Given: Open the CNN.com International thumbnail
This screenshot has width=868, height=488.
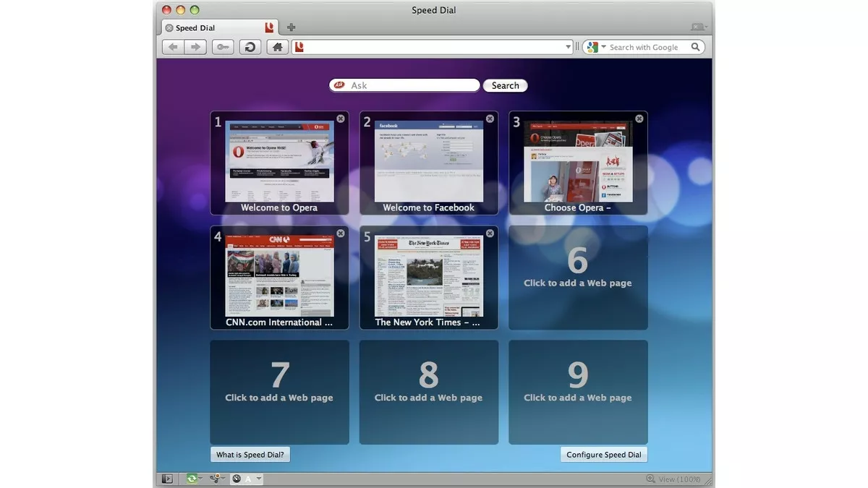Looking at the screenshot, I should pyautogui.click(x=280, y=276).
